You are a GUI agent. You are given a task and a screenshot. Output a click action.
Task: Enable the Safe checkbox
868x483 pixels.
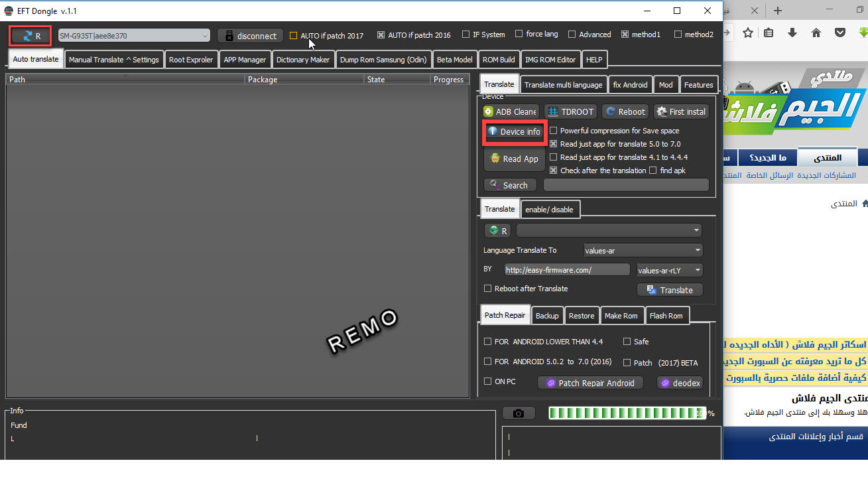[x=627, y=342]
